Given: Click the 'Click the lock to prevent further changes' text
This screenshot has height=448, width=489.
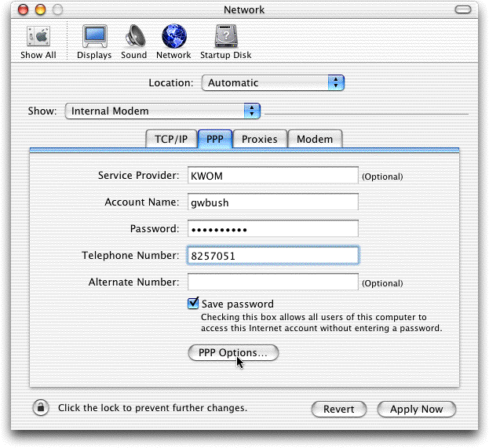Looking at the screenshot, I should pos(152,408).
